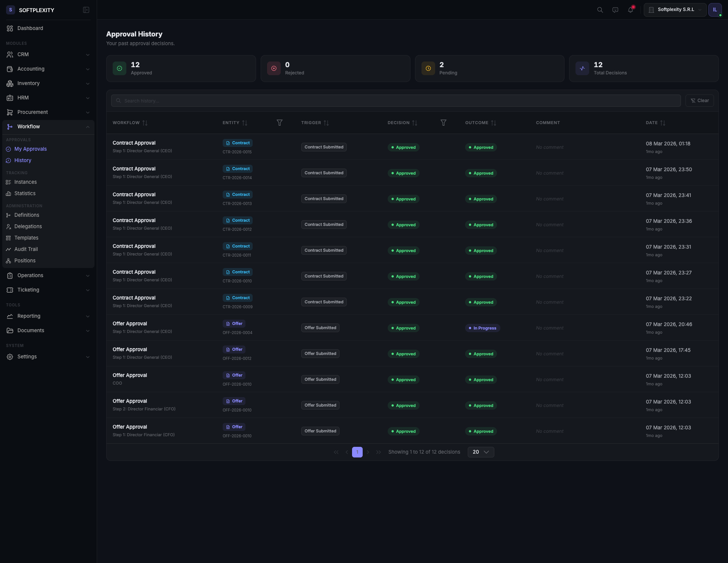Toggle sorting on the Workflow column
The width and height of the screenshot is (728, 563).
[x=145, y=123]
